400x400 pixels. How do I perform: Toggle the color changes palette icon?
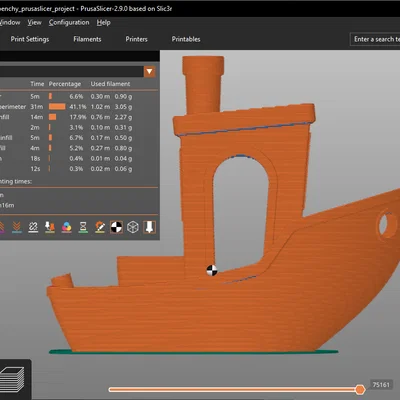67,227
